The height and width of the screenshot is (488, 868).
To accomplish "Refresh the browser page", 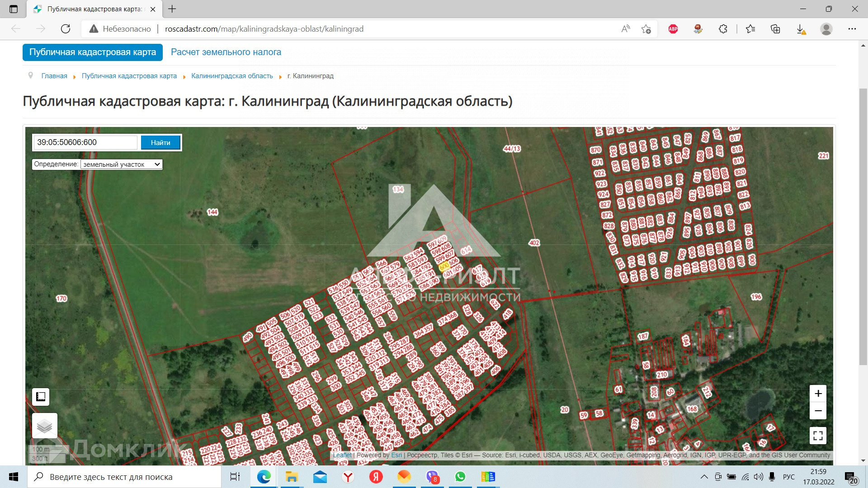I will point(66,29).
